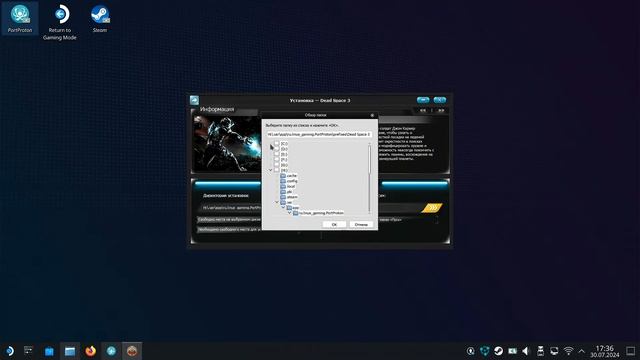
Task: Click the removable devices tray icon
Action: point(540,351)
